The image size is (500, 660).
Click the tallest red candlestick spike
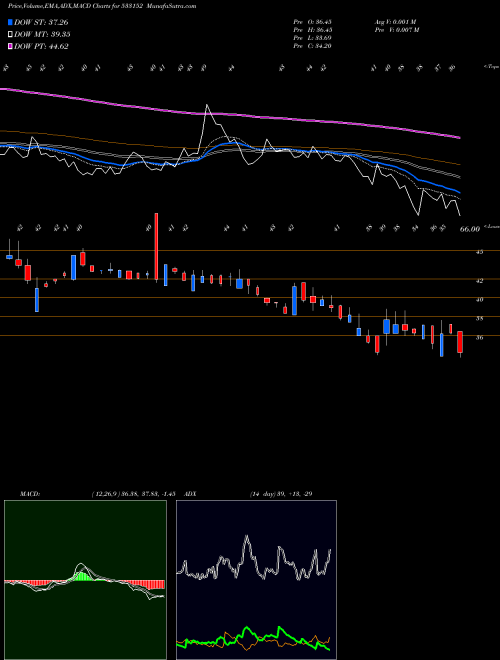tap(157, 247)
